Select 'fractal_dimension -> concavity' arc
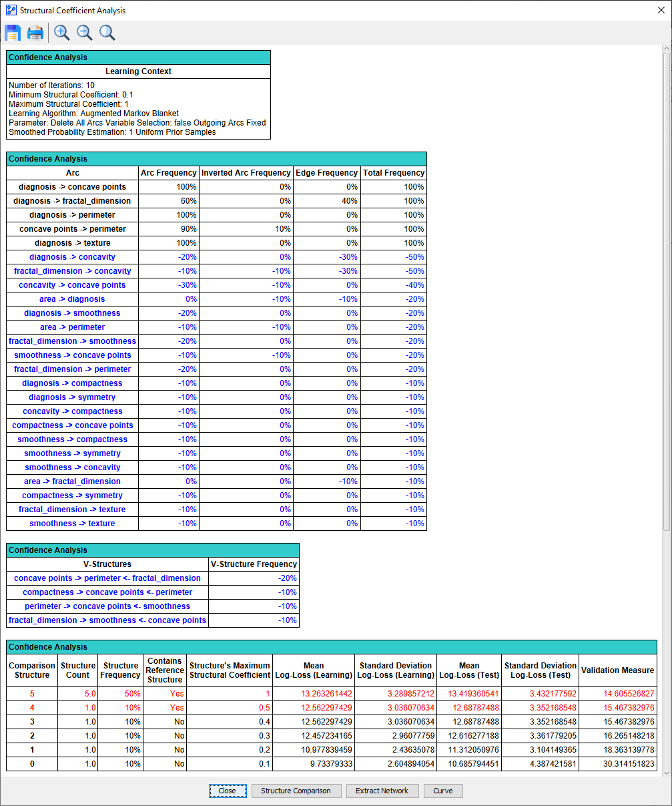 point(73,271)
